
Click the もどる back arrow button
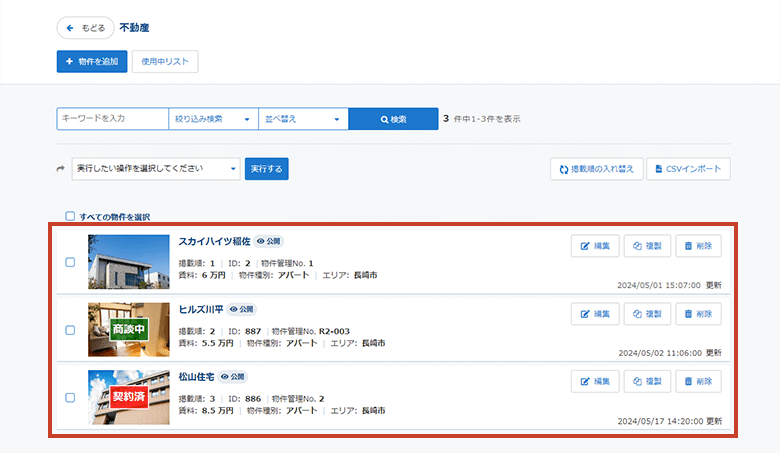pos(84,28)
